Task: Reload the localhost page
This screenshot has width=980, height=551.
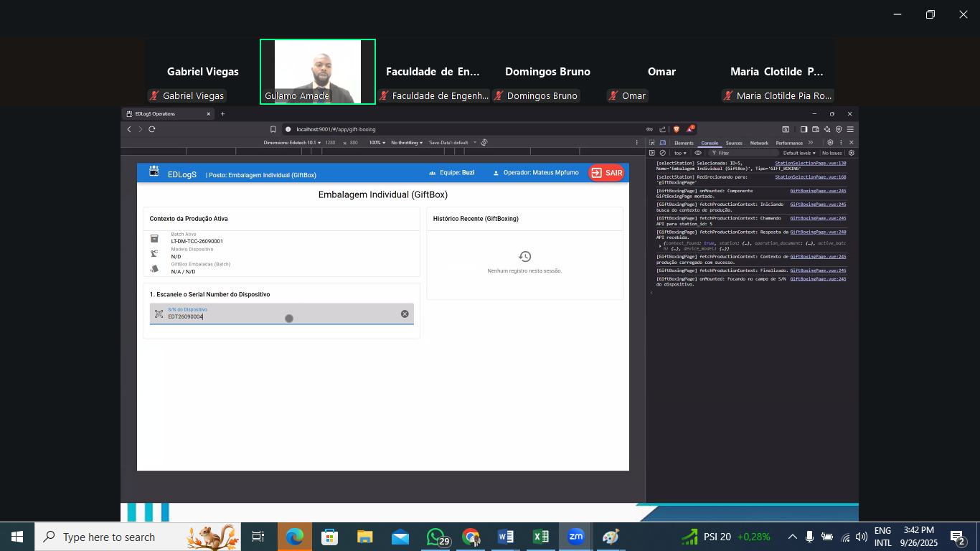Action: tap(152, 129)
